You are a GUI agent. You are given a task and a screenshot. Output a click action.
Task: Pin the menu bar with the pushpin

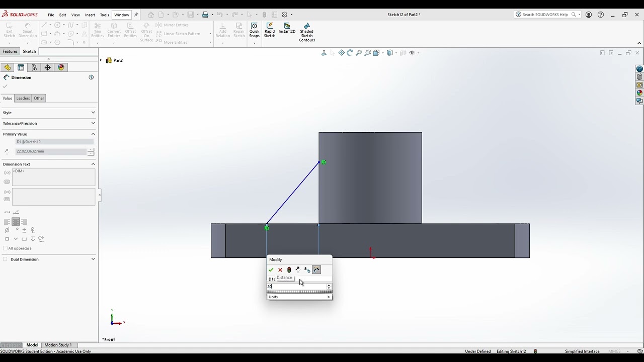136,15
